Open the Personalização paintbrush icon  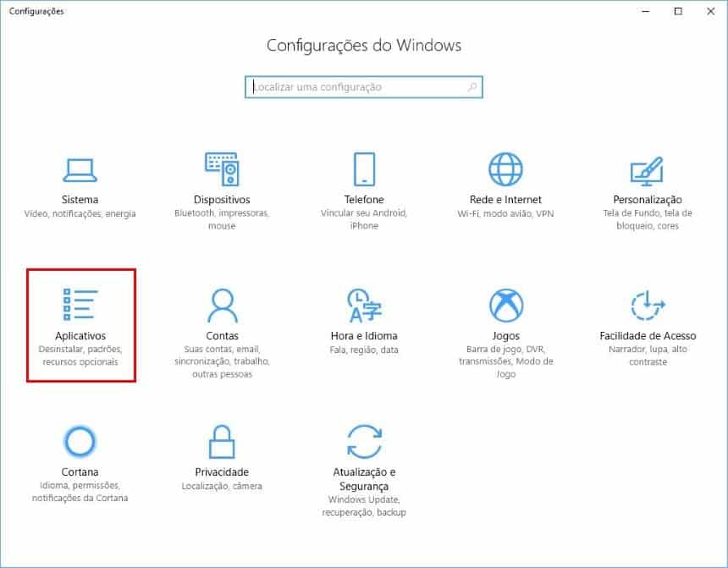pyautogui.click(x=647, y=170)
